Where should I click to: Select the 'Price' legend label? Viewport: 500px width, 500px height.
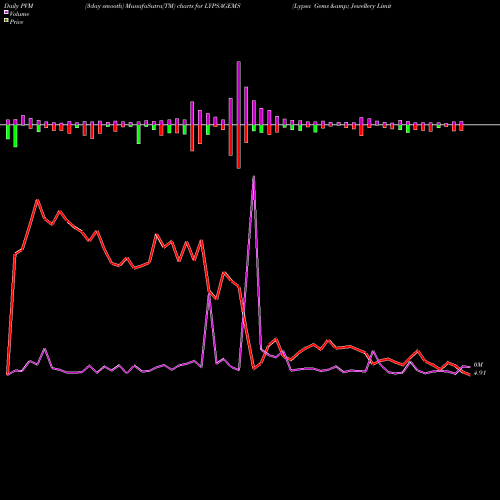(16, 22)
